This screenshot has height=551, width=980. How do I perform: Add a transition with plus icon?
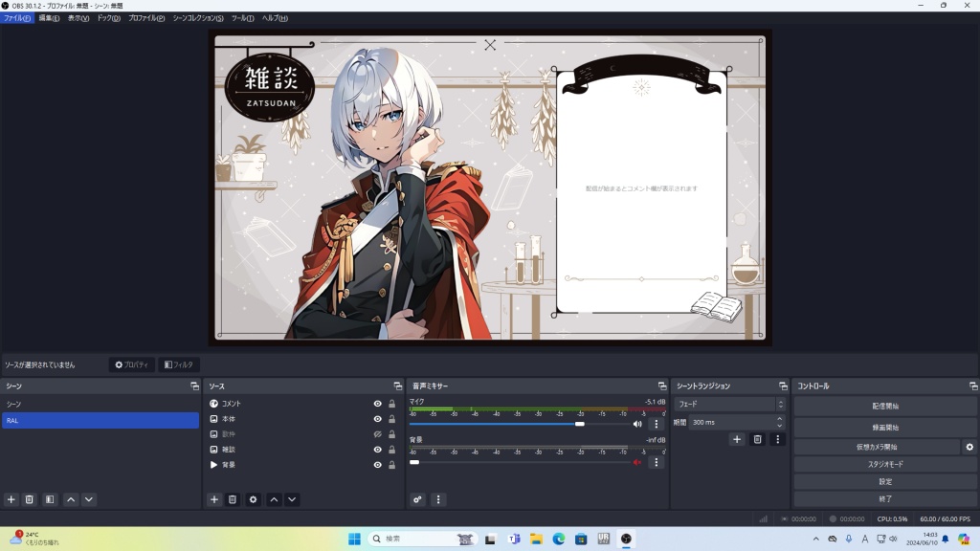point(737,440)
